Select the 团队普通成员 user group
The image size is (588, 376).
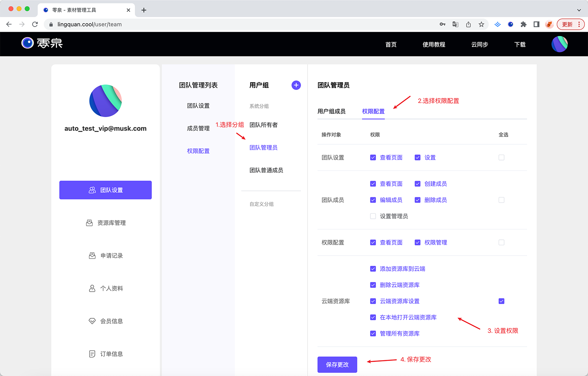click(266, 170)
